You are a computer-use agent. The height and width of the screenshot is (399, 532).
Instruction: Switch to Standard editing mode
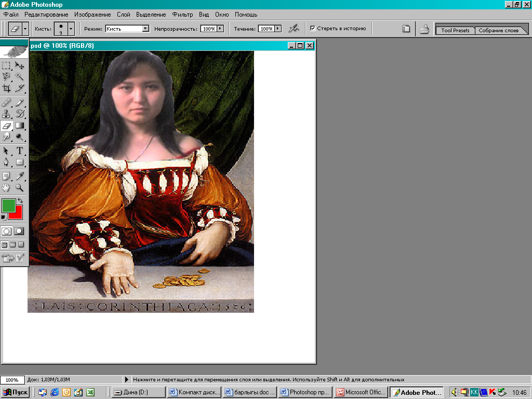coord(6,231)
